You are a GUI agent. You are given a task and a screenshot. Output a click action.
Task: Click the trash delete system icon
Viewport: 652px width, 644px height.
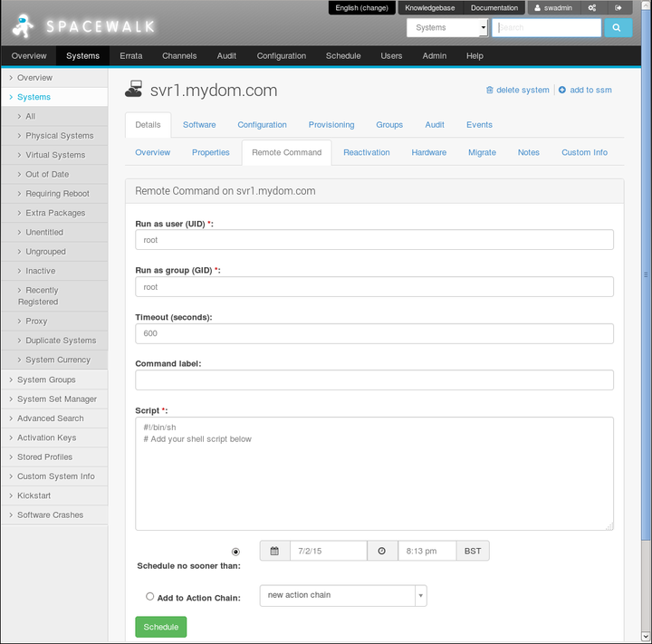tap(489, 90)
